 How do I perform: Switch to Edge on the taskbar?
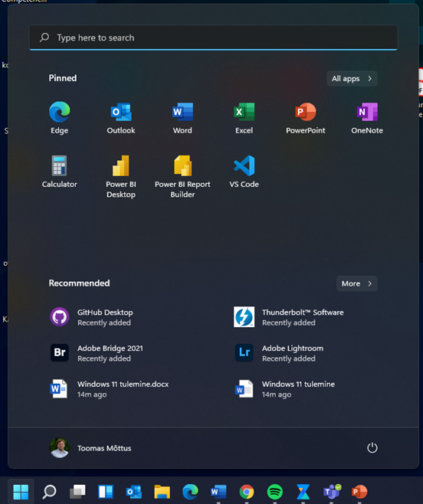(x=190, y=492)
